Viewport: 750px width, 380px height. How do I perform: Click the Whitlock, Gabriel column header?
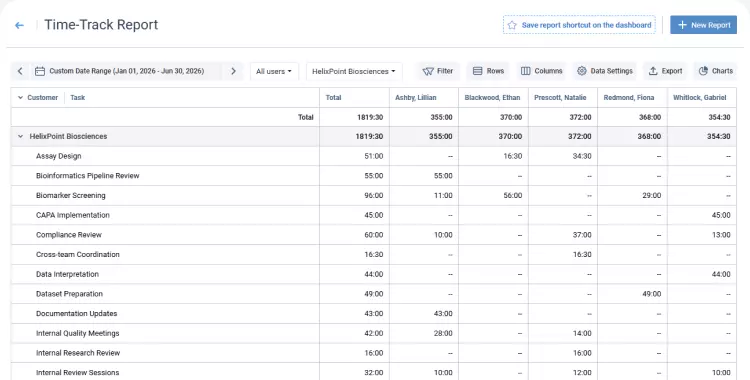click(699, 98)
